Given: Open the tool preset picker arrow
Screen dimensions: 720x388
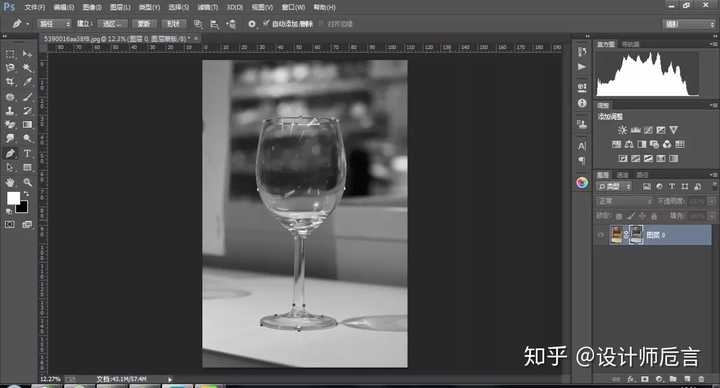Looking at the screenshot, I should click(x=28, y=24).
